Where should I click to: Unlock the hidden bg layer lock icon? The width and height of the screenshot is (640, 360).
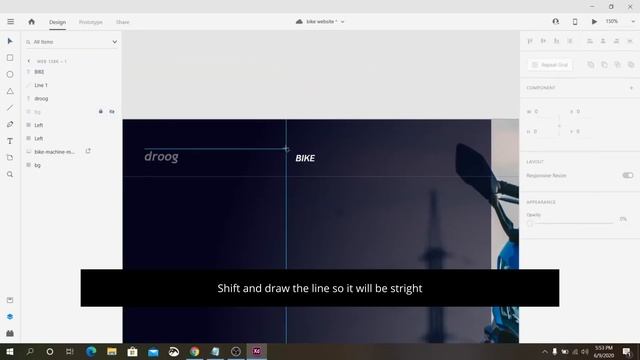(100, 111)
